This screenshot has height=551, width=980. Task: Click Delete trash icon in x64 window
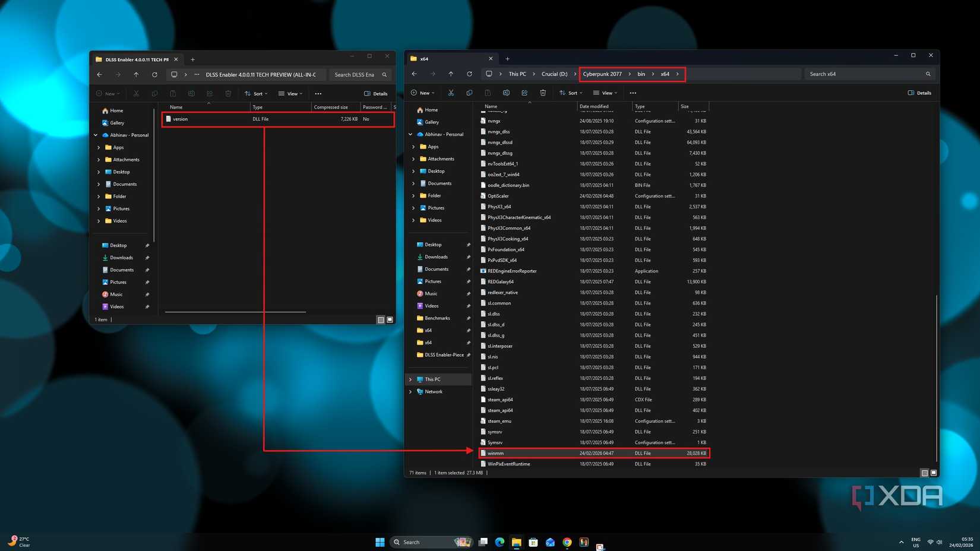[543, 93]
